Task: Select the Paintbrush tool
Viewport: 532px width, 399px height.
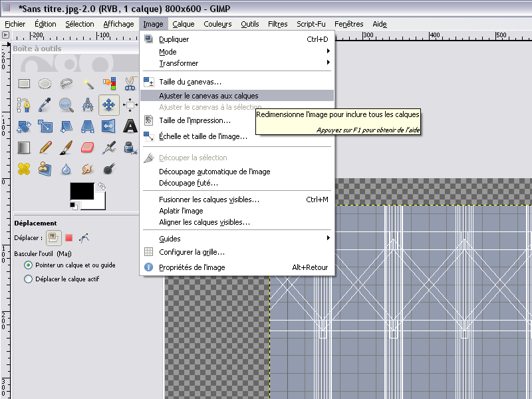Action: tap(66, 148)
